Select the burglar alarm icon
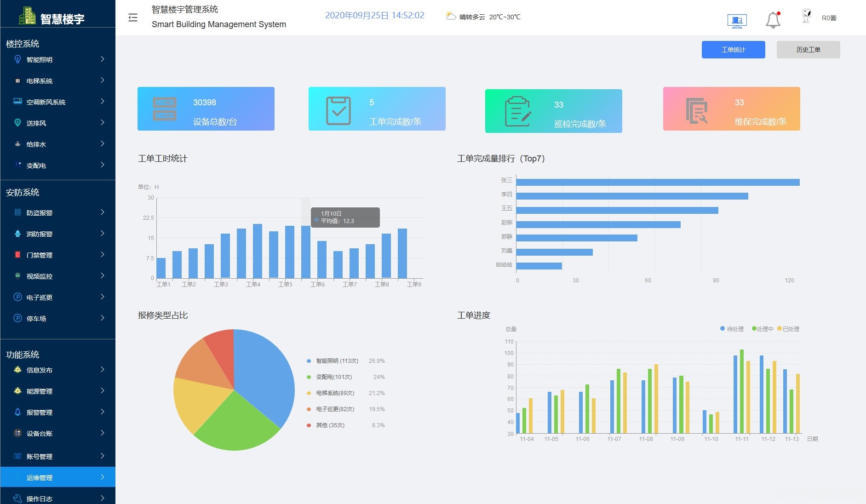 click(x=17, y=212)
